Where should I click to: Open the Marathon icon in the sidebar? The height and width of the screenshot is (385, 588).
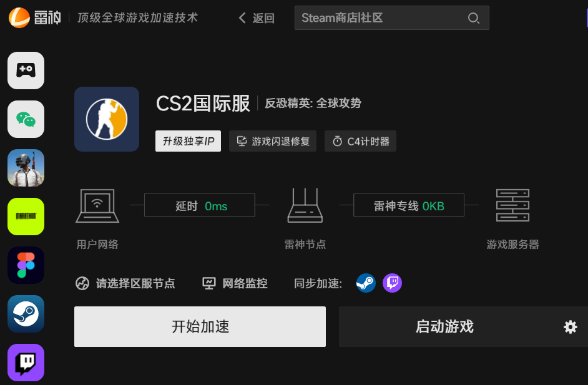click(26, 217)
